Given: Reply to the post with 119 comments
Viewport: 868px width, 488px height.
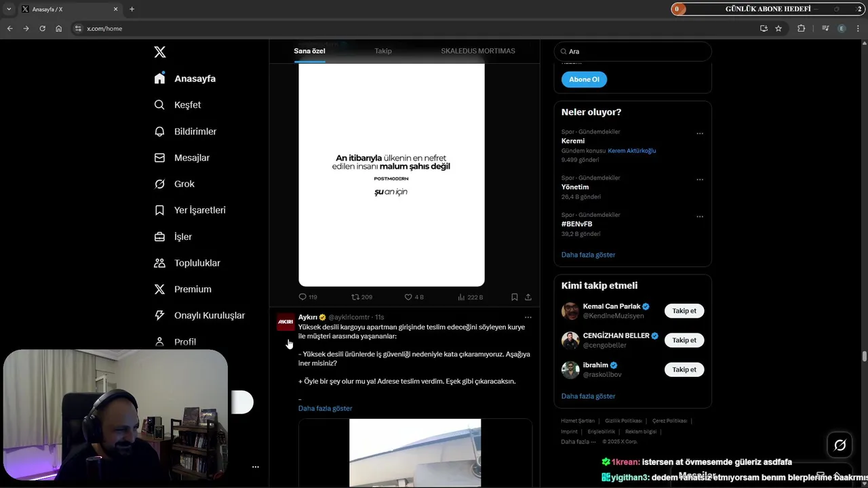Looking at the screenshot, I should (308, 297).
